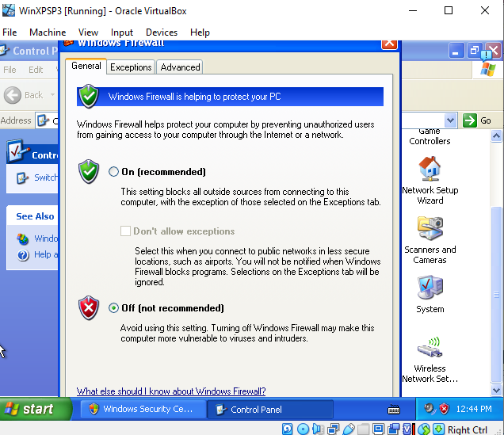This screenshot has width=504, height=435.
Task: Open VirtualBox View menu
Action: click(88, 32)
